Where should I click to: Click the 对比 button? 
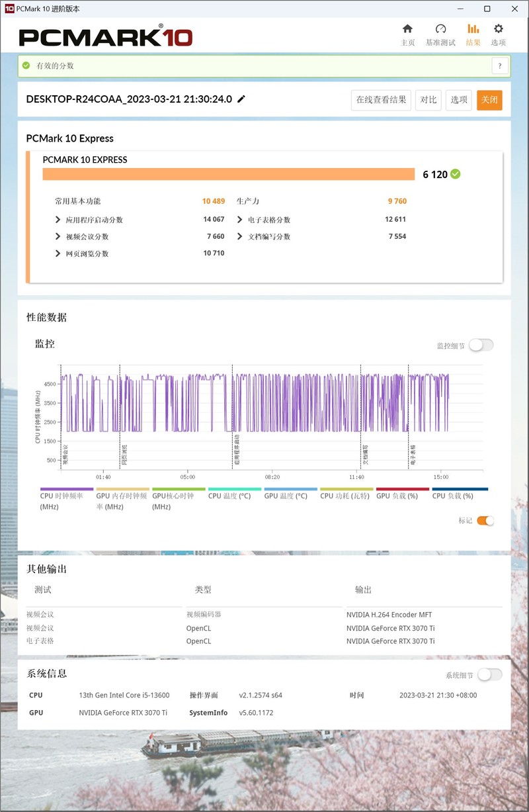tap(428, 100)
